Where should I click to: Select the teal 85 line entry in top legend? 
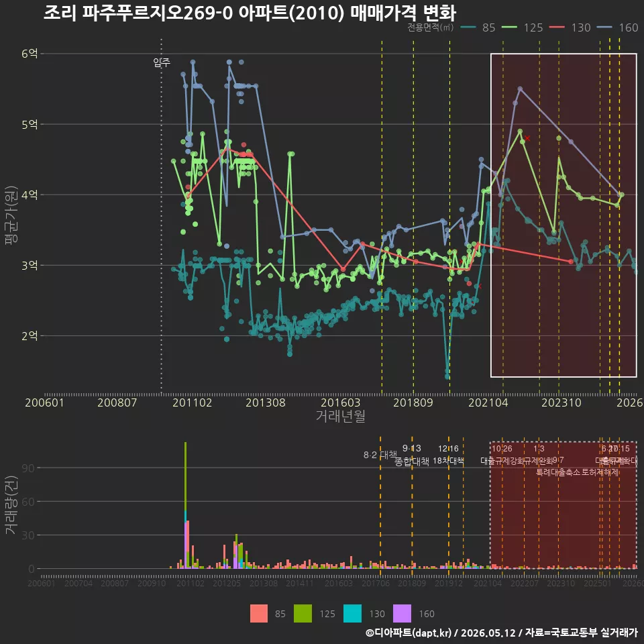(478, 28)
